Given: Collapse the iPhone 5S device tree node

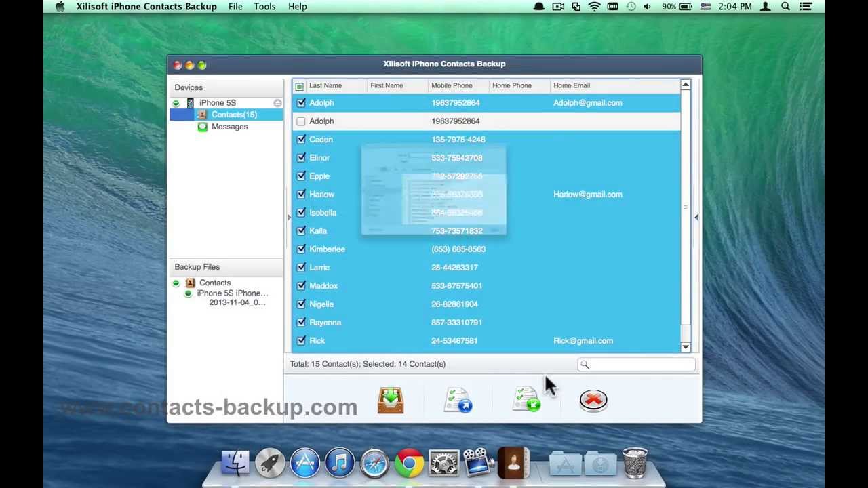Looking at the screenshot, I should [176, 103].
